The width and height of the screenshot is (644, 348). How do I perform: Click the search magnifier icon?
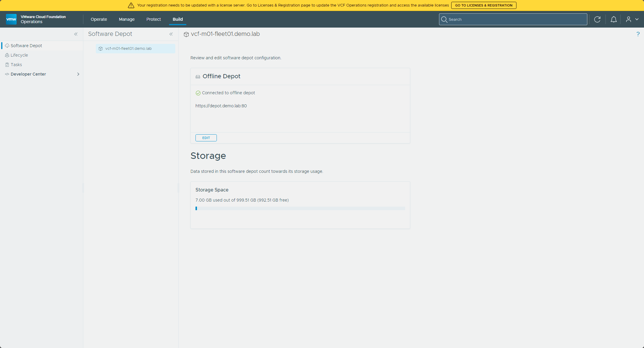[x=444, y=20]
